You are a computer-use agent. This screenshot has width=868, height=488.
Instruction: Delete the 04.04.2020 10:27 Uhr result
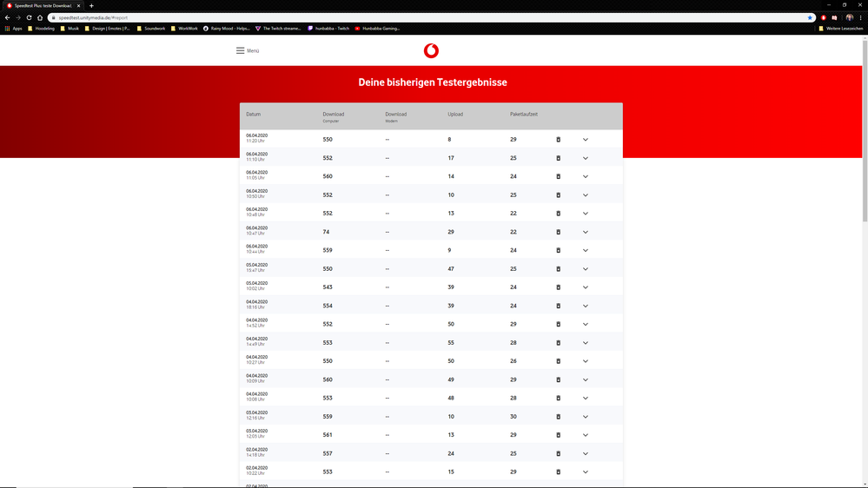pyautogui.click(x=558, y=361)
